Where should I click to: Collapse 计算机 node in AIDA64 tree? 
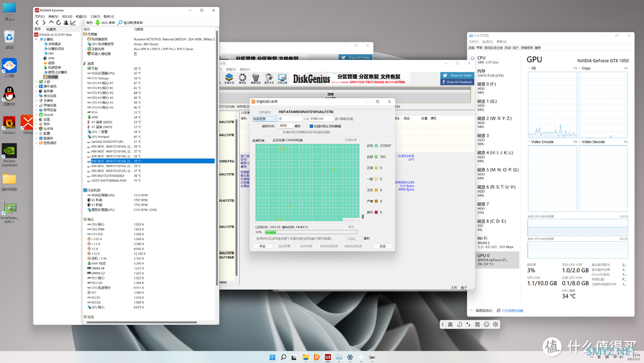[x=36, y=39]
